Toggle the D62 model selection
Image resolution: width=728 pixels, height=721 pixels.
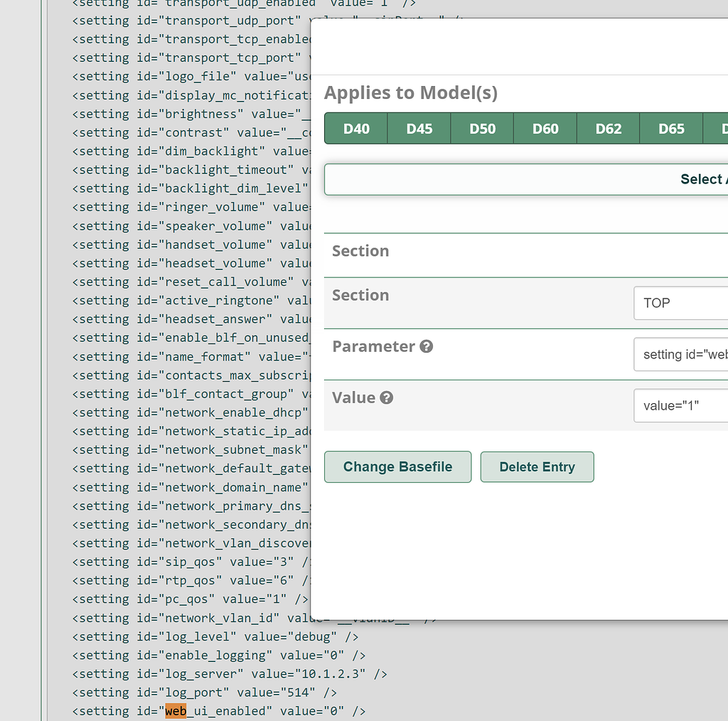608,128
